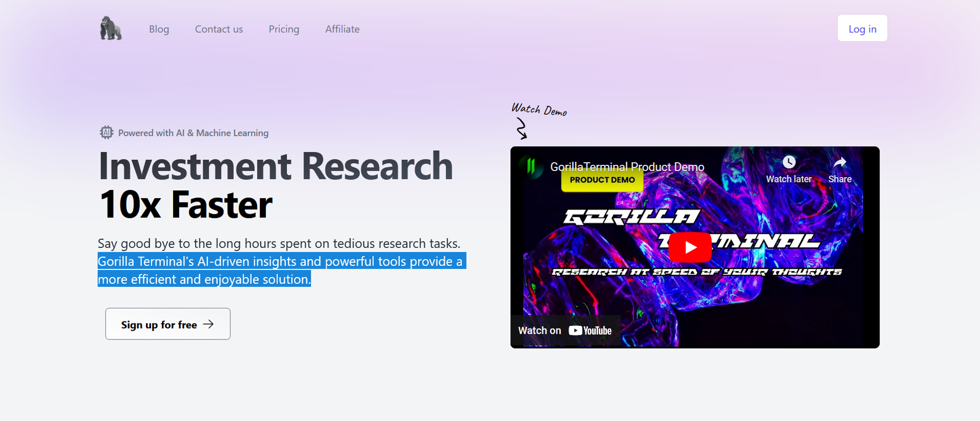Screen dimensions: 980x421
Task: Click the arrow inside the Sign up button
Action: (x=208, y=324)
